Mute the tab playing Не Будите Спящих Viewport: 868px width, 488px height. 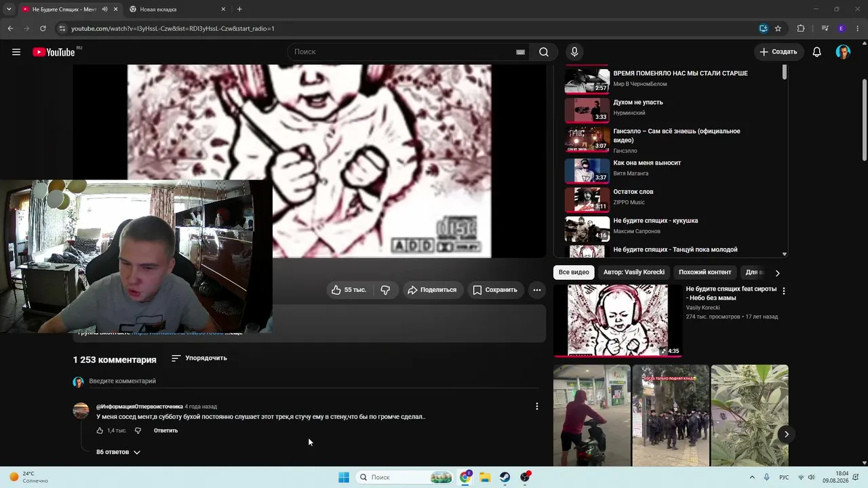click(104, 9)
